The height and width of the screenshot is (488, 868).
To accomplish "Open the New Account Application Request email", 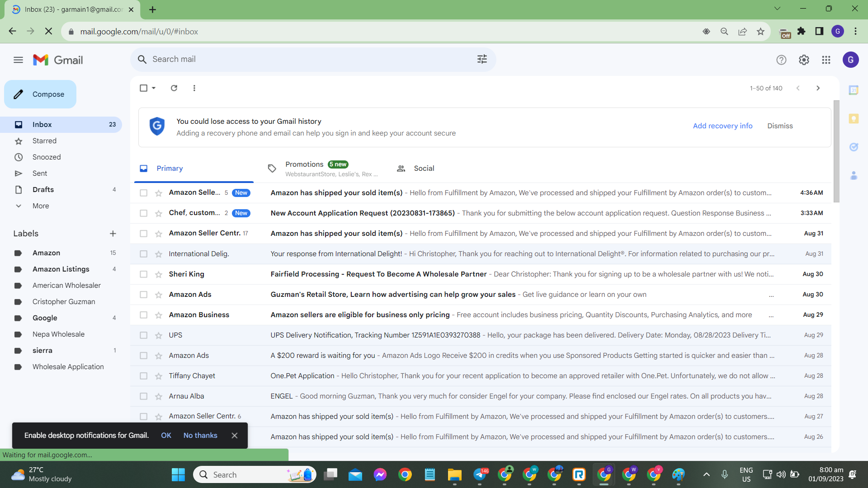I will point(481,213).
